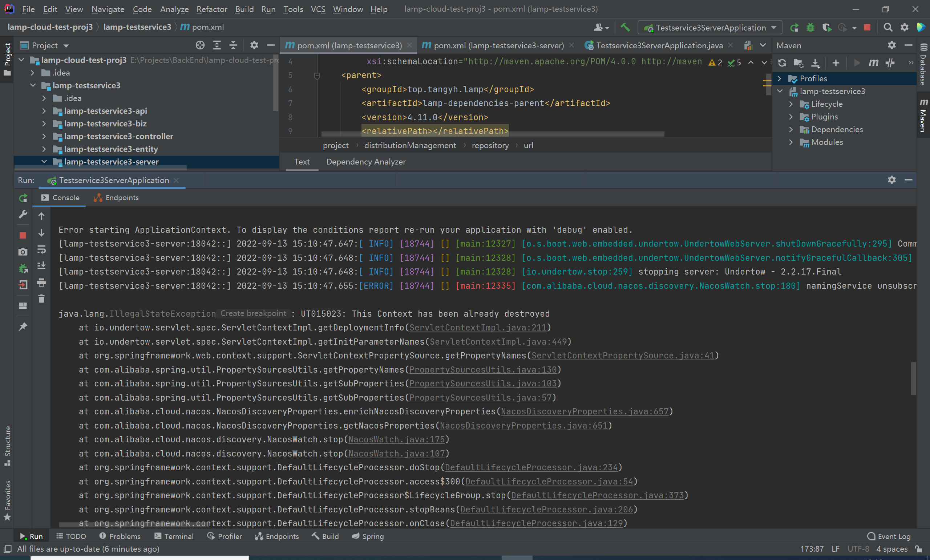Click the Spring leaf icon in status bar
The image size is (930, 560).
tap(355, 536)
